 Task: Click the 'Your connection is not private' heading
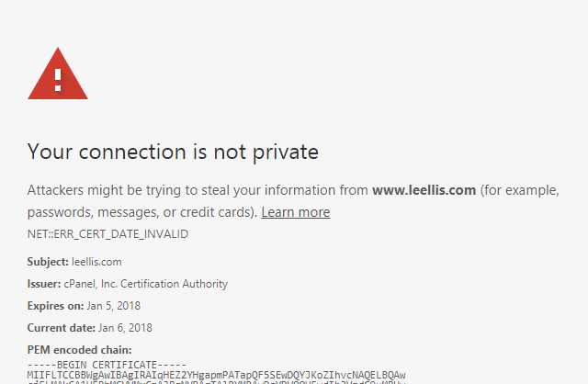[x=173, y=152]
